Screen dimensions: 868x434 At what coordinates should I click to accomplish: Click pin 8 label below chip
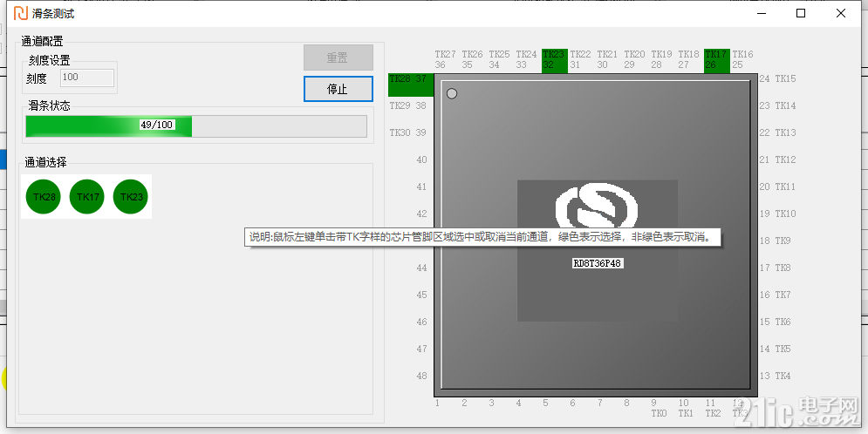pyautogui.click(x=626, y=403)
